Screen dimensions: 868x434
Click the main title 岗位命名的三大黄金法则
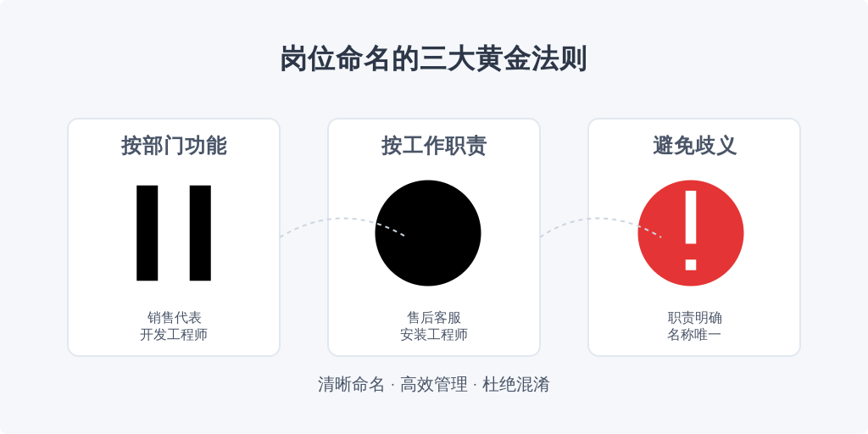coord(433,59)
